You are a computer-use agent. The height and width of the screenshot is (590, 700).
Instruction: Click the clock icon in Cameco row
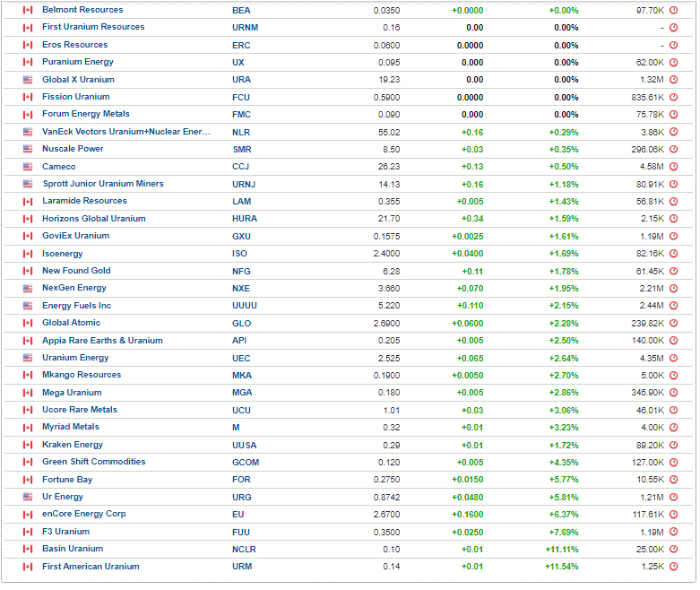[x=674, y=167]
